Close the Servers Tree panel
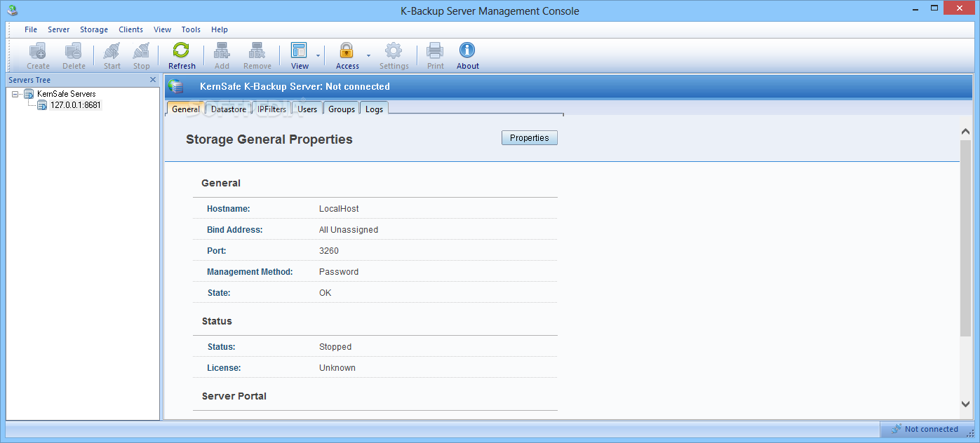Image resolution: width=980 pixels, height=443 pixels. coord(153,80)
